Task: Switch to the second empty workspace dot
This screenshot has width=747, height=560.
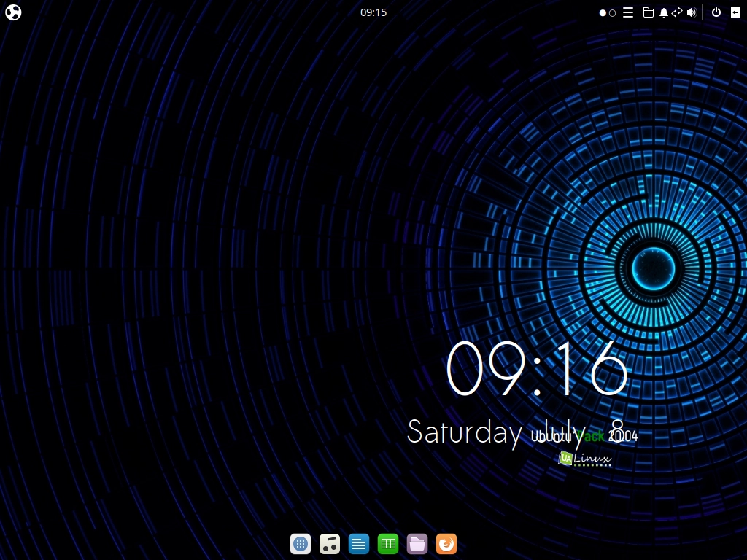Action: [x=613, y=13]
